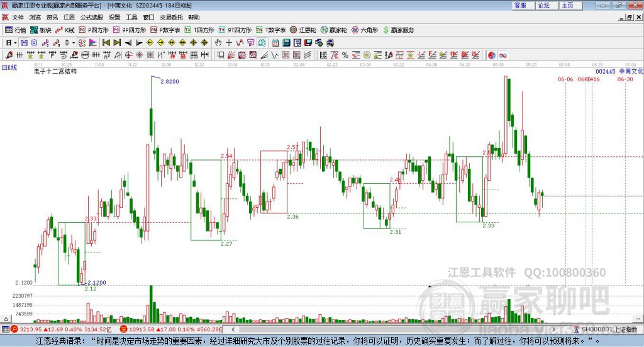This screenshot has width=644, height=347.
Task: Open the 行情 market quotes view
Action: pos(16,30)
